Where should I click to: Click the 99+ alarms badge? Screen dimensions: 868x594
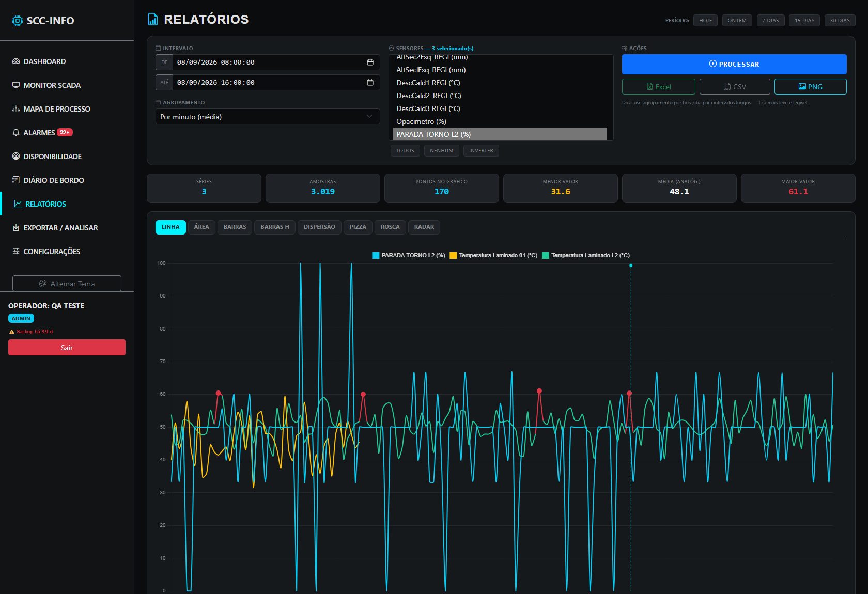[x=65, y=132]
